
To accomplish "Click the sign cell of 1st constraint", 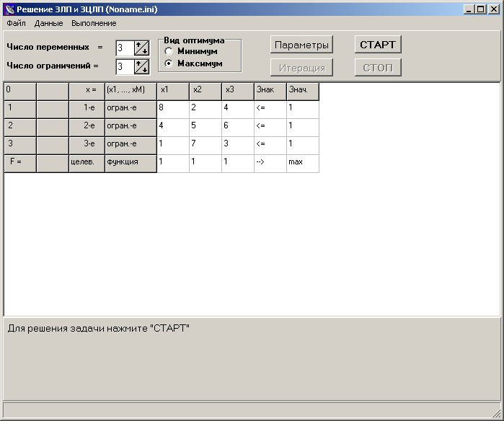I will pos(270,110).
